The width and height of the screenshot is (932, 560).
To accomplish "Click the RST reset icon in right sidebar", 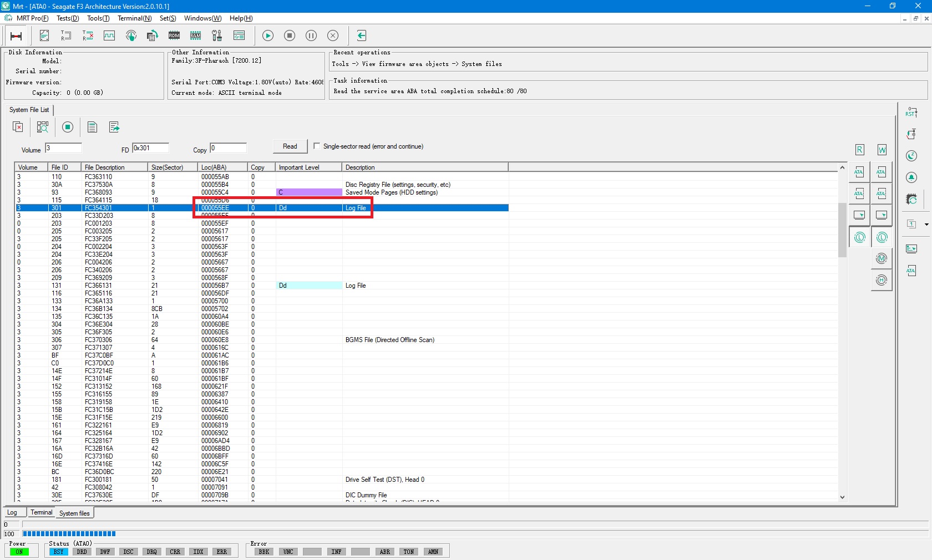I will click(911, 112).
